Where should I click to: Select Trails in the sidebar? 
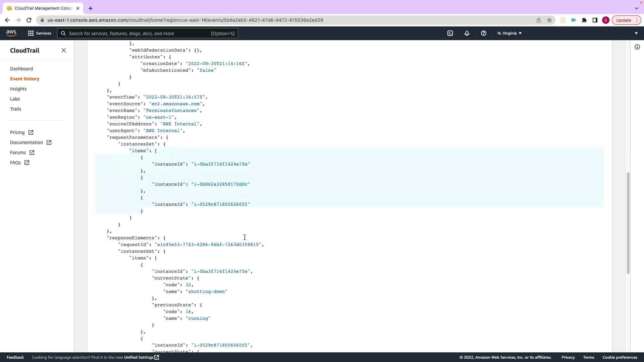[x=15, y=109]
